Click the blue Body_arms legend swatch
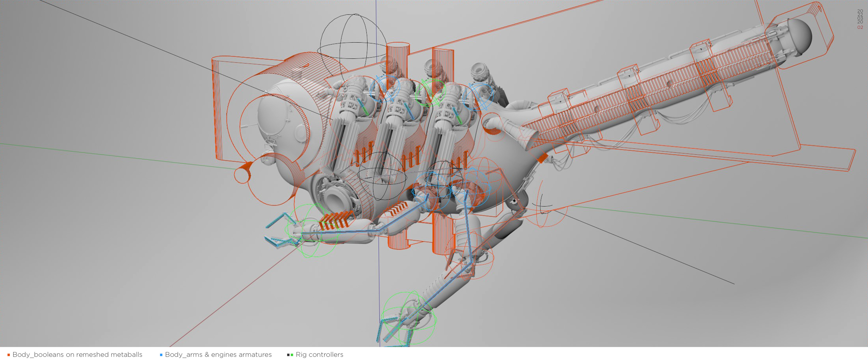The height and width of the screenshot is (363, 868). tap(161, 355)
